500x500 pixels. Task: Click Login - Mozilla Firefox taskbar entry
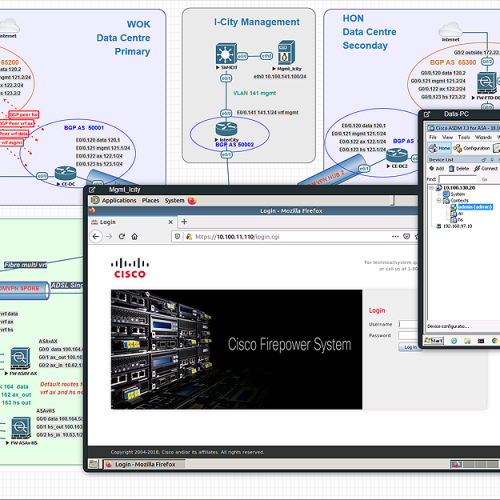pyautogui.click(x=144, y=464)
